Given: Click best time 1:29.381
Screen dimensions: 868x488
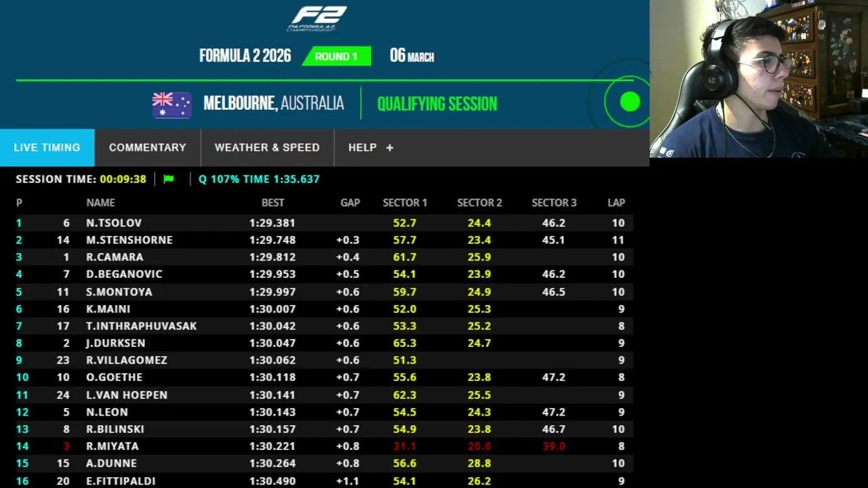Looking at the screenshot, I should click(x=272, y=223).
